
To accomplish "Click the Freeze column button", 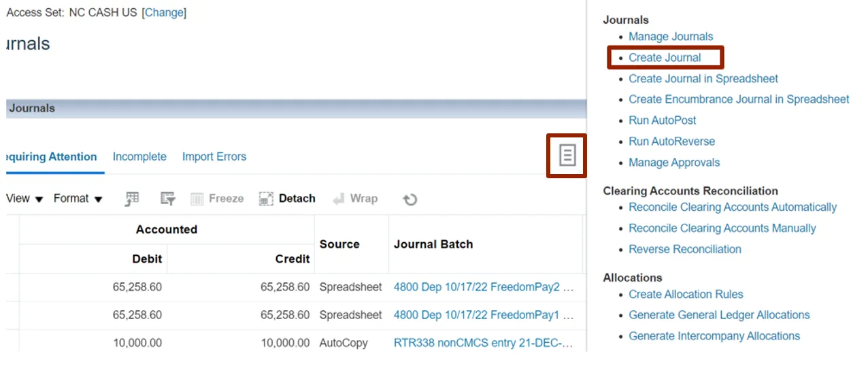I will [217, 199].
